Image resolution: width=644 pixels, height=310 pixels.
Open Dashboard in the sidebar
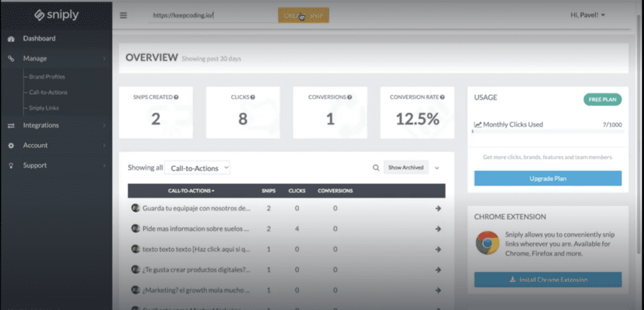(39, 38)
